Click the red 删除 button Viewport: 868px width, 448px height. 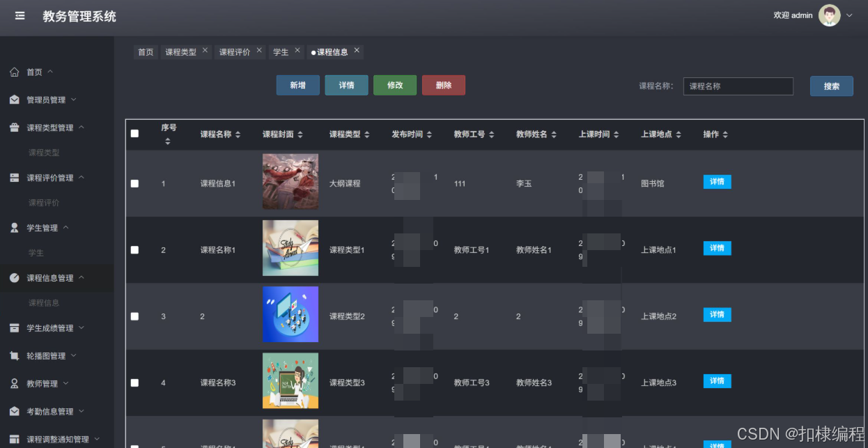444,85
